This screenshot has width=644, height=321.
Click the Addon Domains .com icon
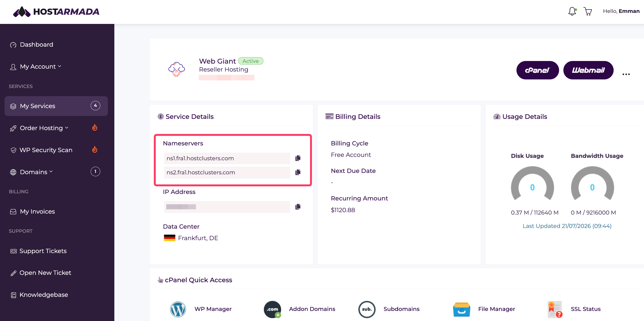pos(272,309)
